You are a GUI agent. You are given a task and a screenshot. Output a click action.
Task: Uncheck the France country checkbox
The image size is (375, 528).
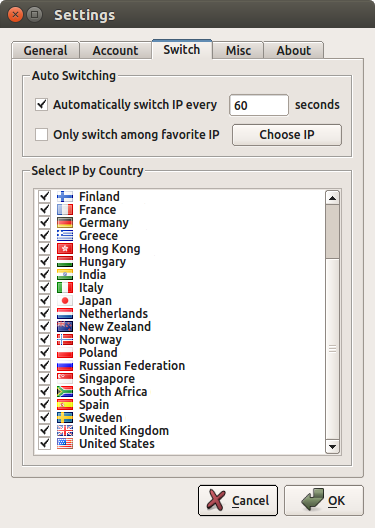[x=45, y=210]
